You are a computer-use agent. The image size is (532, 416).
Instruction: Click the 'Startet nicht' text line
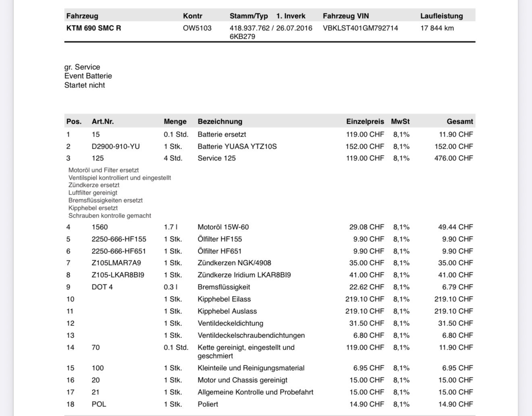[85, 85]
